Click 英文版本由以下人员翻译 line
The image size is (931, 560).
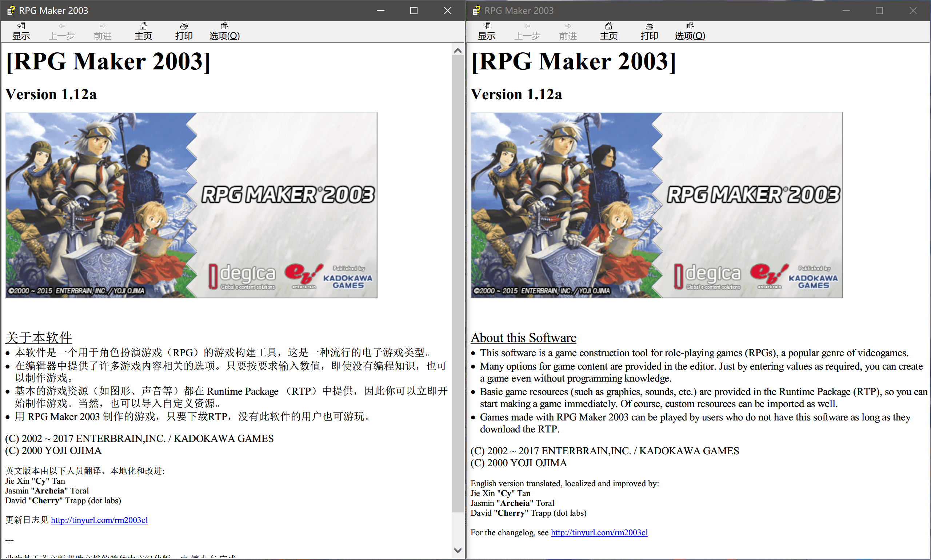click(x=85, y=471)
